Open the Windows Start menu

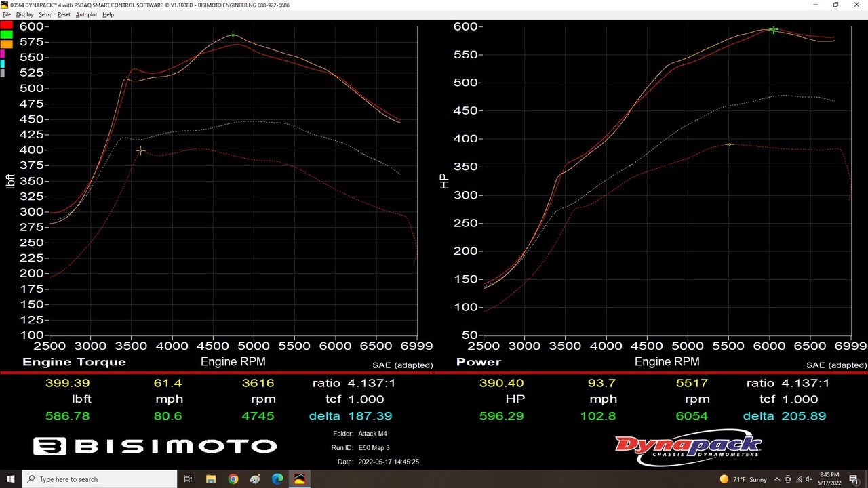10,479
